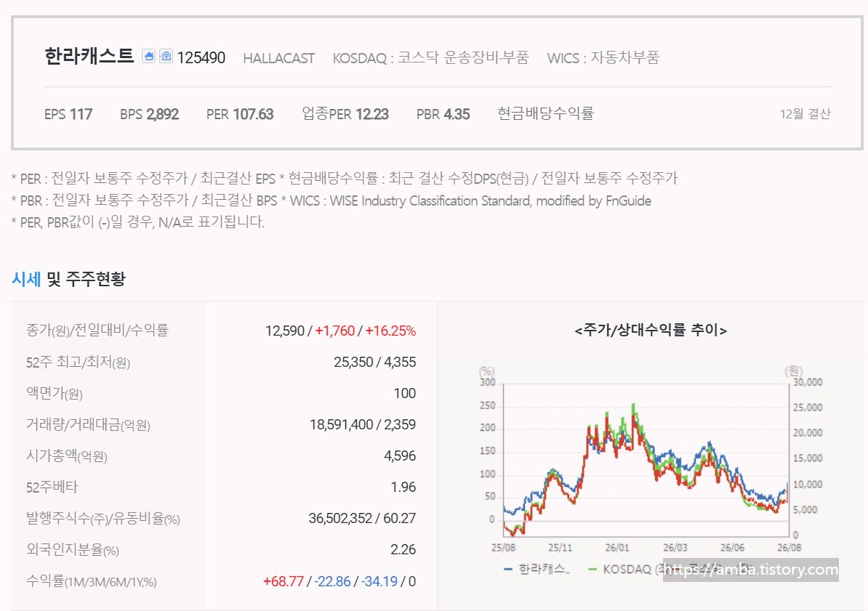Screen dimensions: 868x611
Task: Click the 18,591,400 / 2,359 volume value
Action: tap(363, 424)
